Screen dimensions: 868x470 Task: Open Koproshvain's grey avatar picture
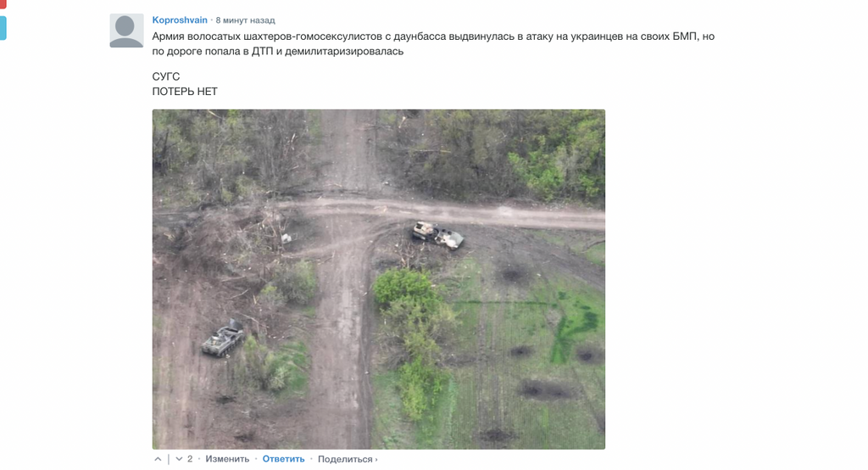point(127,31)
